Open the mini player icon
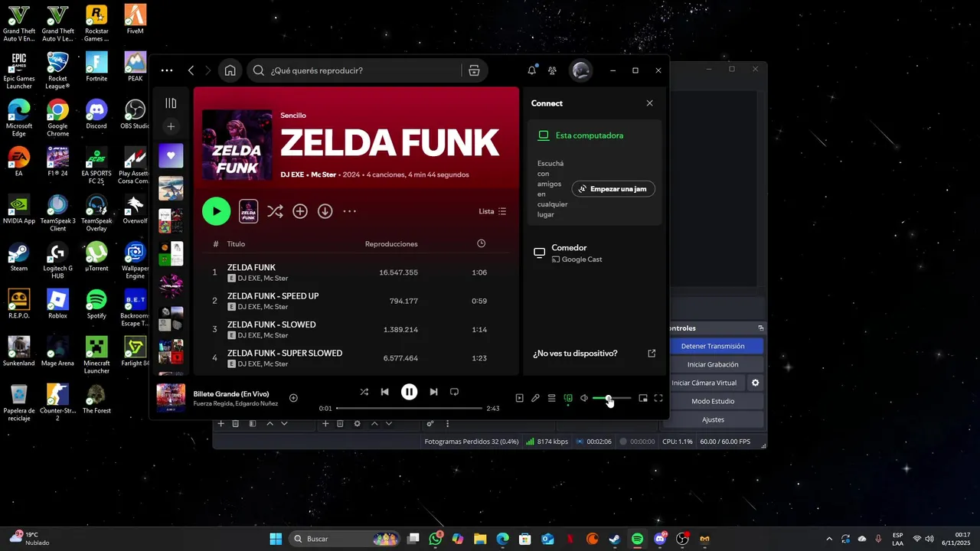 point(643,398)
